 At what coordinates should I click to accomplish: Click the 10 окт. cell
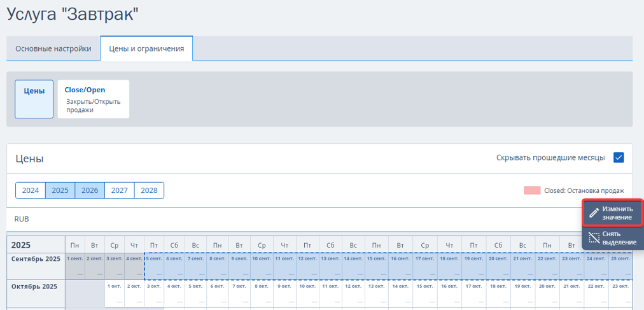click(x=307, y=293)
